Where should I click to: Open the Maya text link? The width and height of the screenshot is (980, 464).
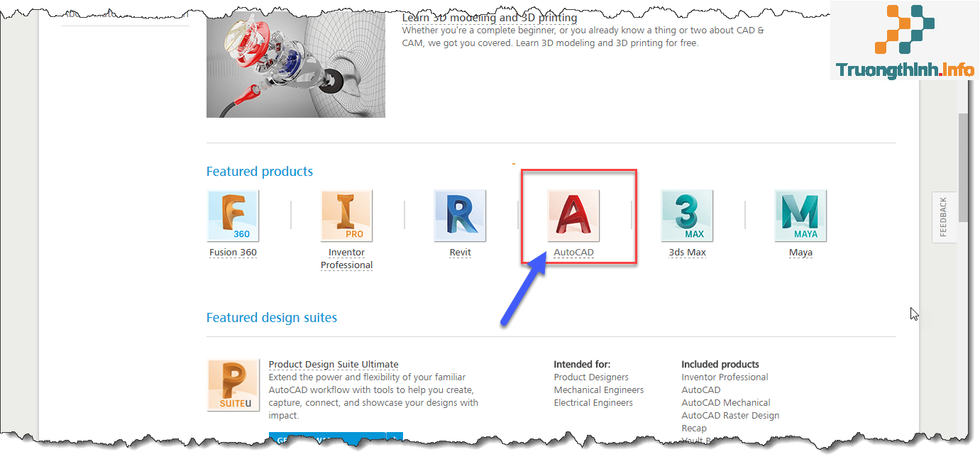click(x=800, y=253)
